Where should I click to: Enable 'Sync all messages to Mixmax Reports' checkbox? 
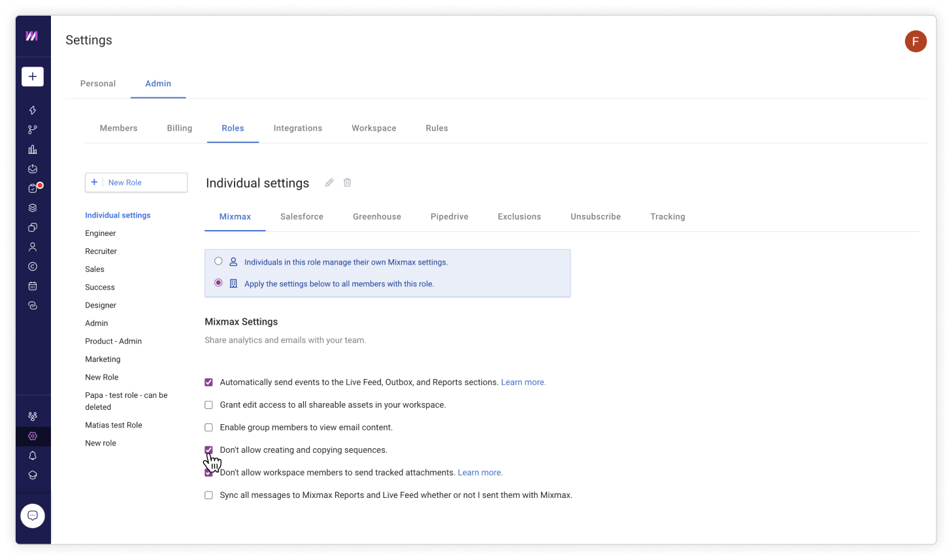208,495
